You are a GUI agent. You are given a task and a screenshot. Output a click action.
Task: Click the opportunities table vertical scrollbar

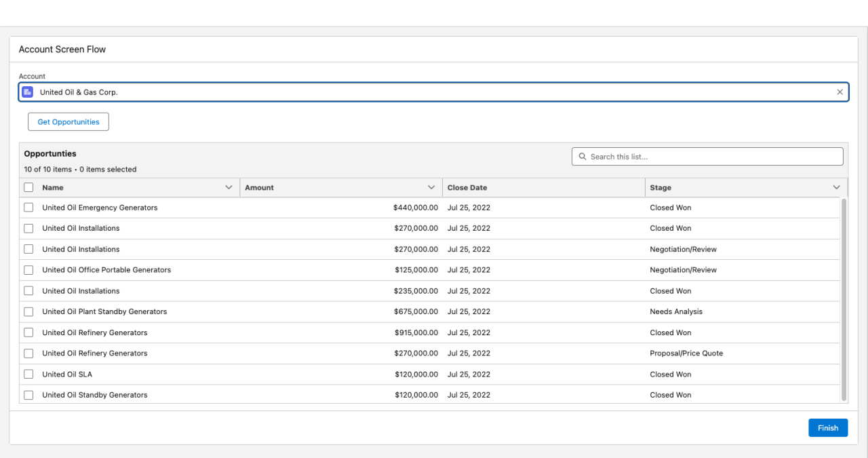(844, 299)
